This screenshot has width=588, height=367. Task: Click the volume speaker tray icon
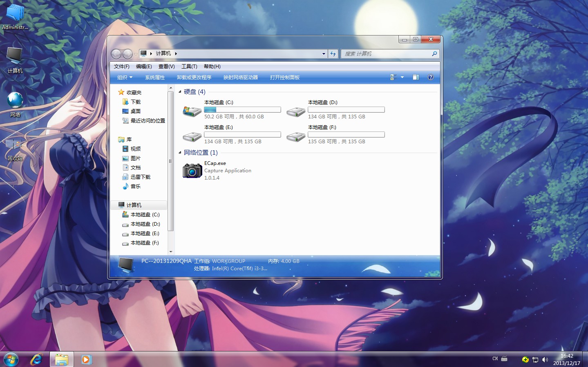pos(545,360)
